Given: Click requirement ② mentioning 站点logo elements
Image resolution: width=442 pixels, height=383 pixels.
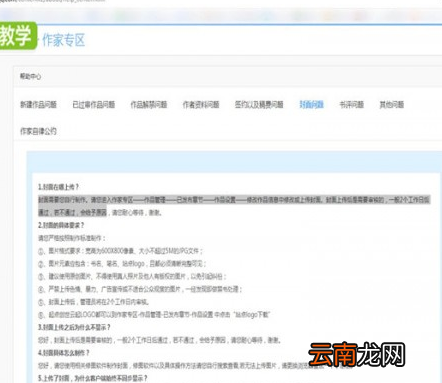Looking at the screenshot, I should 122,264.
